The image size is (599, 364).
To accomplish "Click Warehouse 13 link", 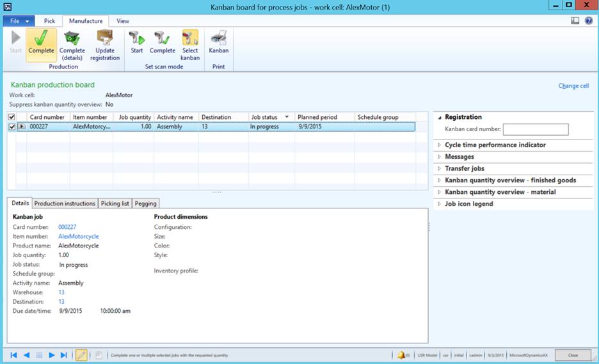I will 61,292.
